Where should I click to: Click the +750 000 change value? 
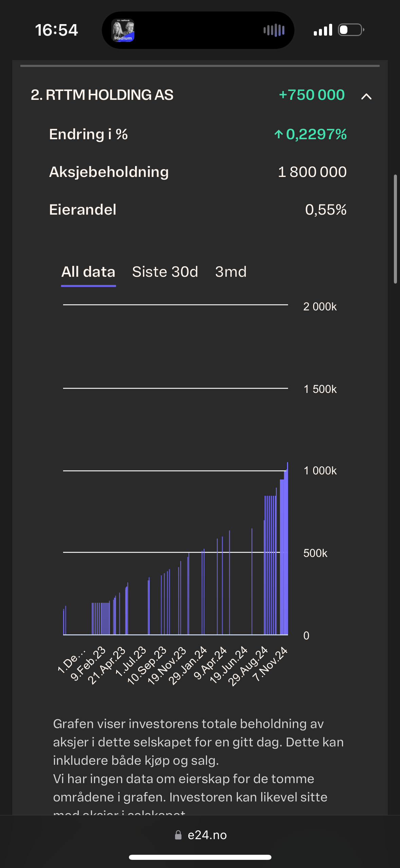tap(311, 95)
